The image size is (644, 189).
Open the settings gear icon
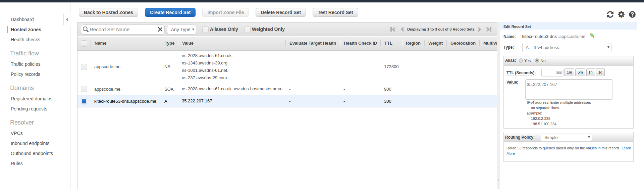click(x=621, y=14)
